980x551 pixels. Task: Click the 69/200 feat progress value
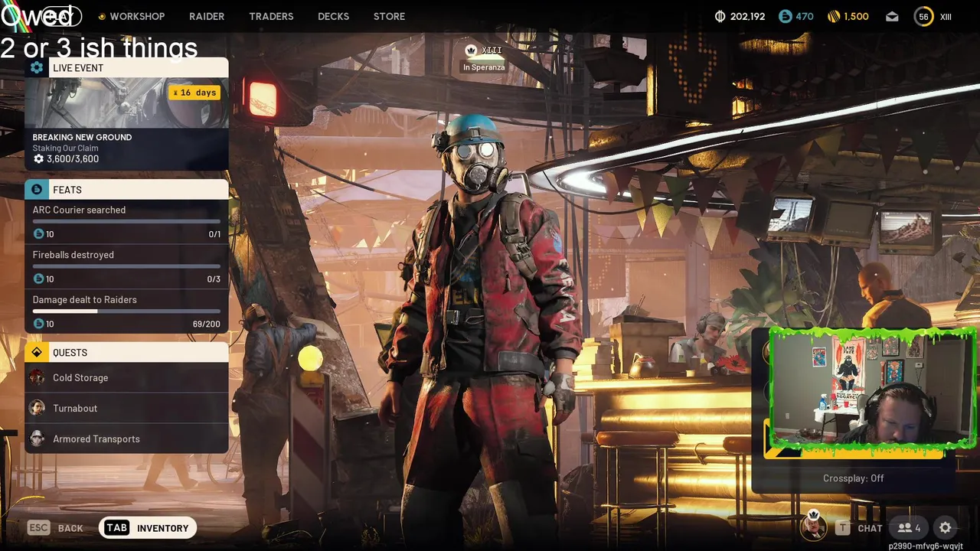click(207, 324)
